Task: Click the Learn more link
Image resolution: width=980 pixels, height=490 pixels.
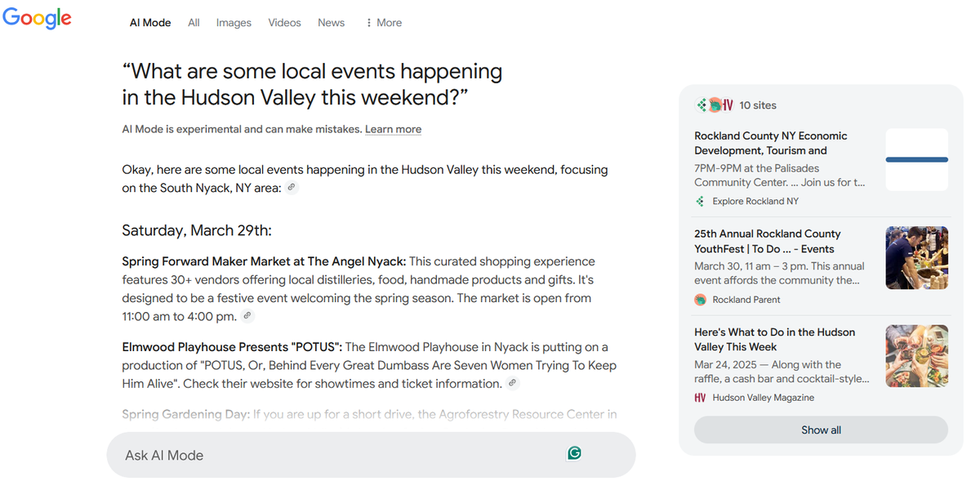Action: tap(393, 129)
